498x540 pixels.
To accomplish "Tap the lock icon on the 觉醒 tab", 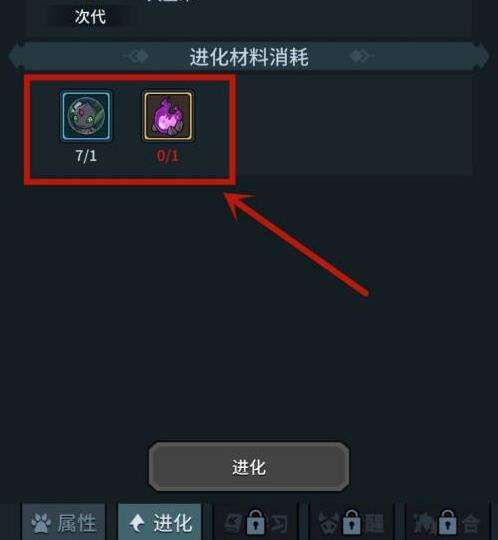I will pyautogui.click(x=351, y=521).
